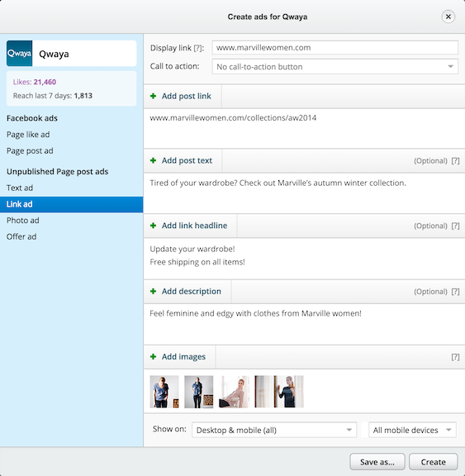The height and width of the screenshot is (476, 465).
Task: Click the Qwaya page logo
Action: 20,54
